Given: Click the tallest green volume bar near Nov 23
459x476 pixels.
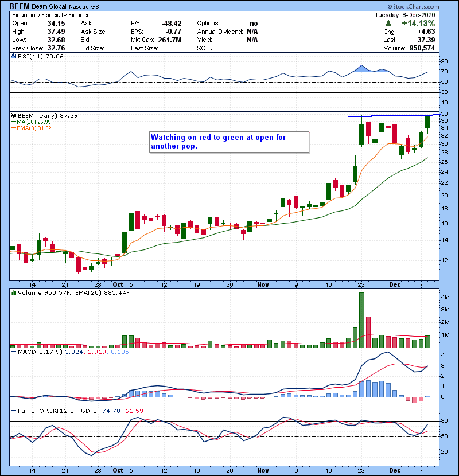Looking at the screenshot, I should tap(361, 320).
